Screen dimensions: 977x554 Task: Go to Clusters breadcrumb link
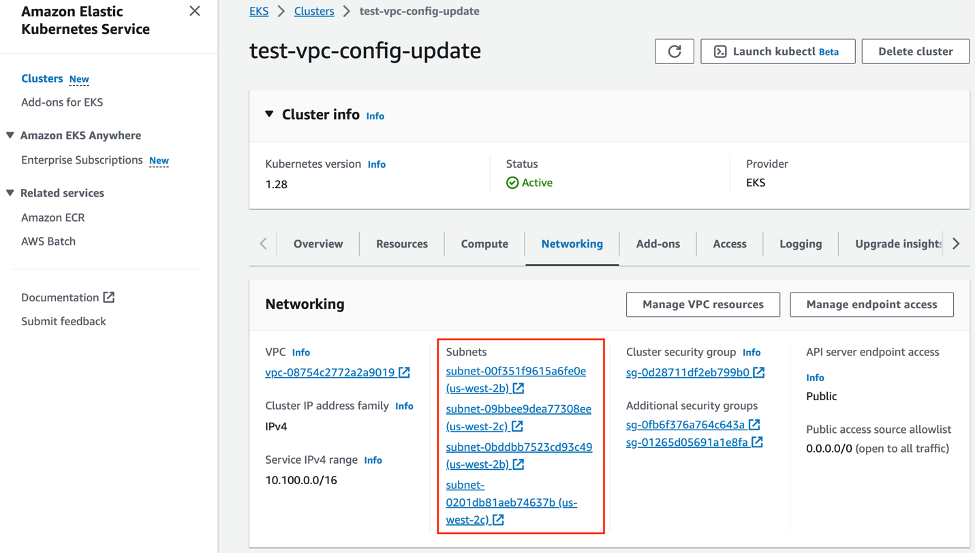click(314, 11)
